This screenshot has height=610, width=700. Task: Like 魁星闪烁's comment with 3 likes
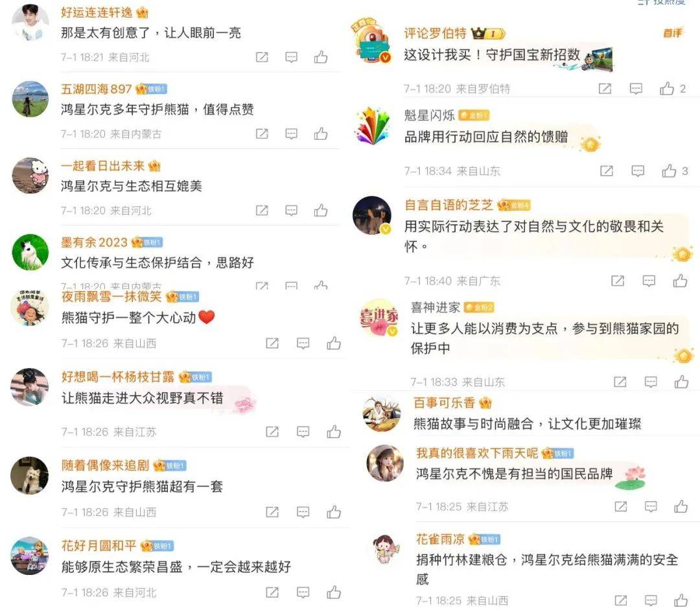(x=669, y=170)
